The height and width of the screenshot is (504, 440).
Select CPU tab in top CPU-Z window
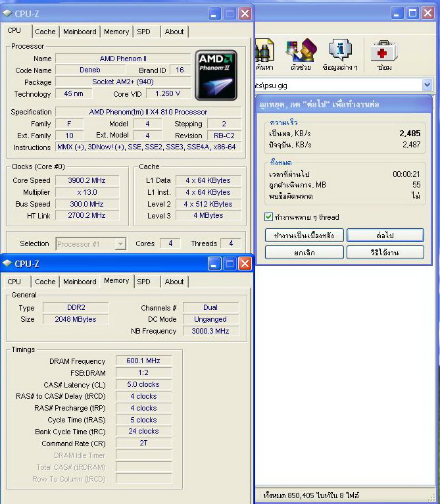[14, 30]
